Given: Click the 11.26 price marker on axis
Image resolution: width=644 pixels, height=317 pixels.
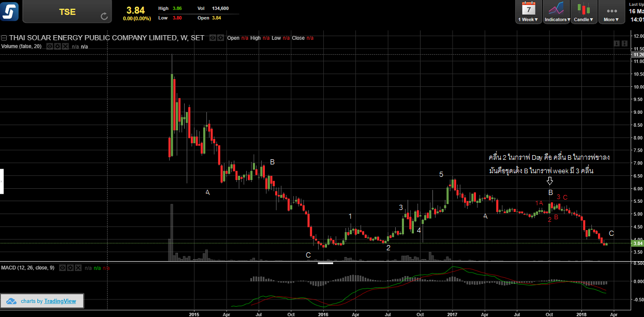Looking at the screenshot, I should click(637, 54).
